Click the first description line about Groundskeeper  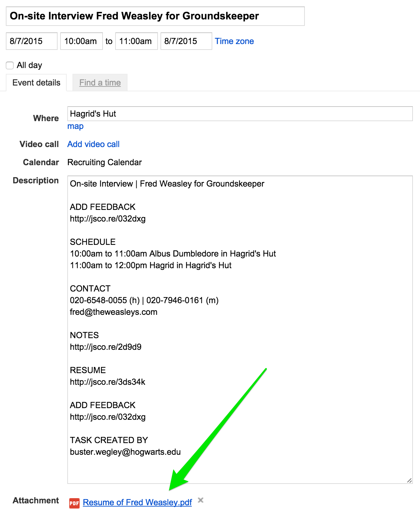point(167,184)
